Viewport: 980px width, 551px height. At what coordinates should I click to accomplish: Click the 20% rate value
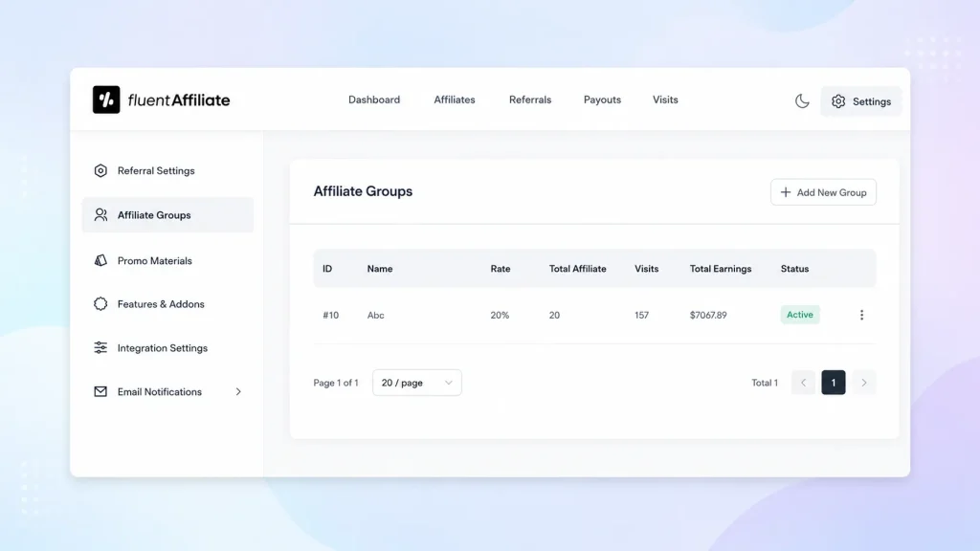tap(500, 315)
